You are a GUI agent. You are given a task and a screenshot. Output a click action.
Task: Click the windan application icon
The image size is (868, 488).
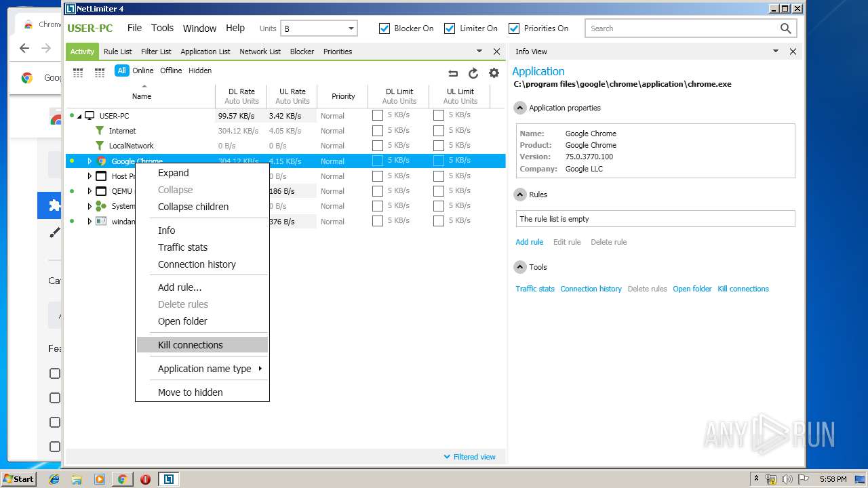pos(101,221)
